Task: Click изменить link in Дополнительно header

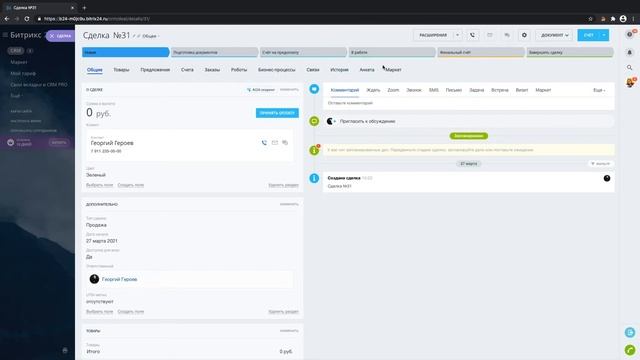Action: 289,204
